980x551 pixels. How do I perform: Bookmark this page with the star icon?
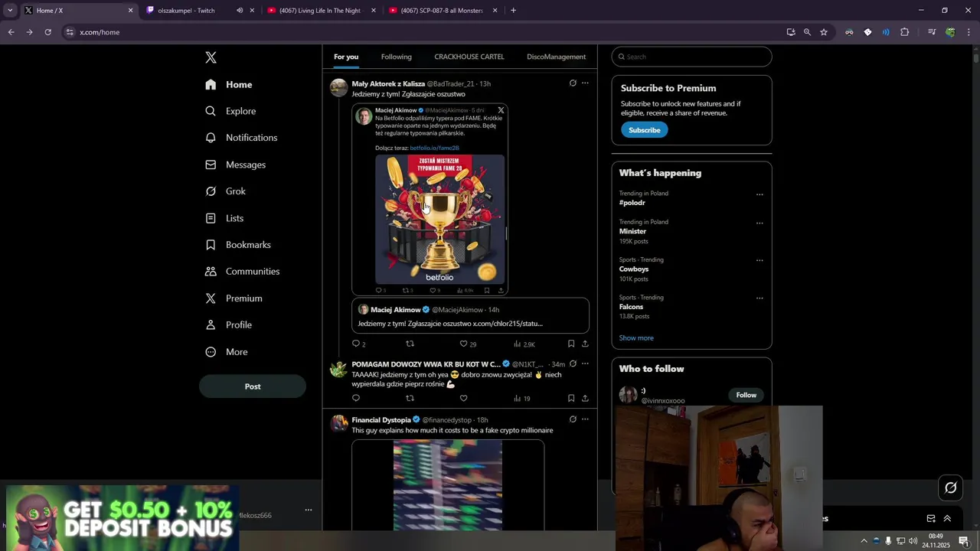pos(824,32)
